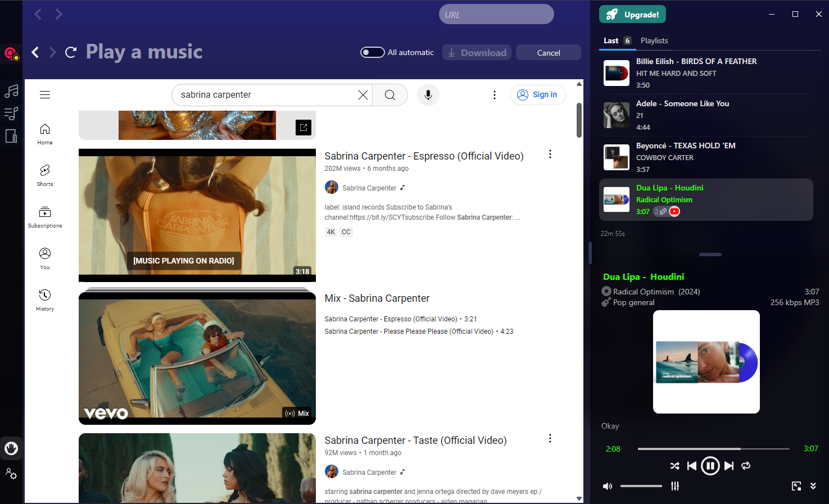Open YouTube History section

pos(45,301)
